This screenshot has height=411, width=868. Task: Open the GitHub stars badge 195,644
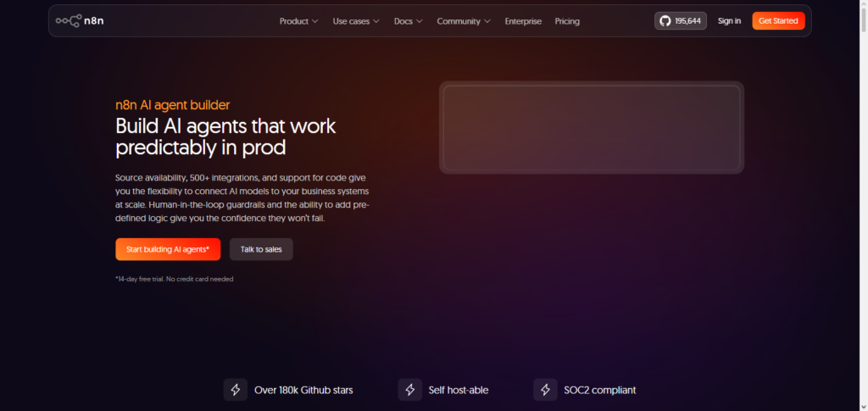[681, 21]
